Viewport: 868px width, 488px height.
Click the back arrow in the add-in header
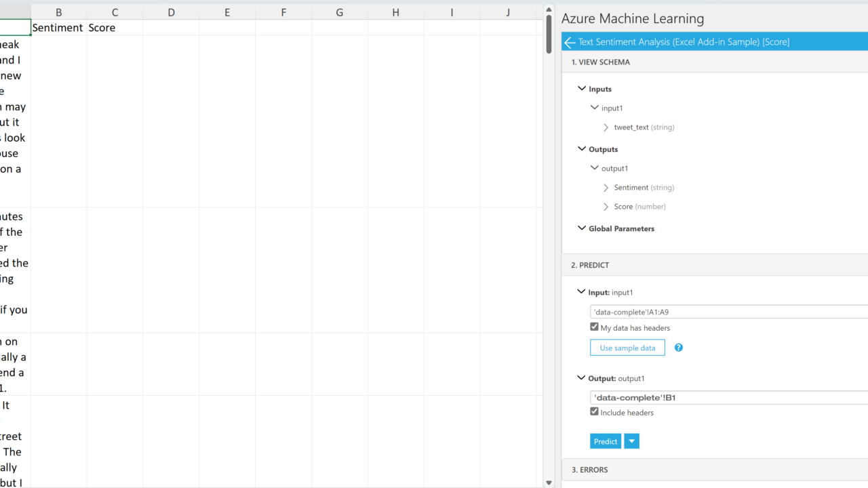(570, 43)
